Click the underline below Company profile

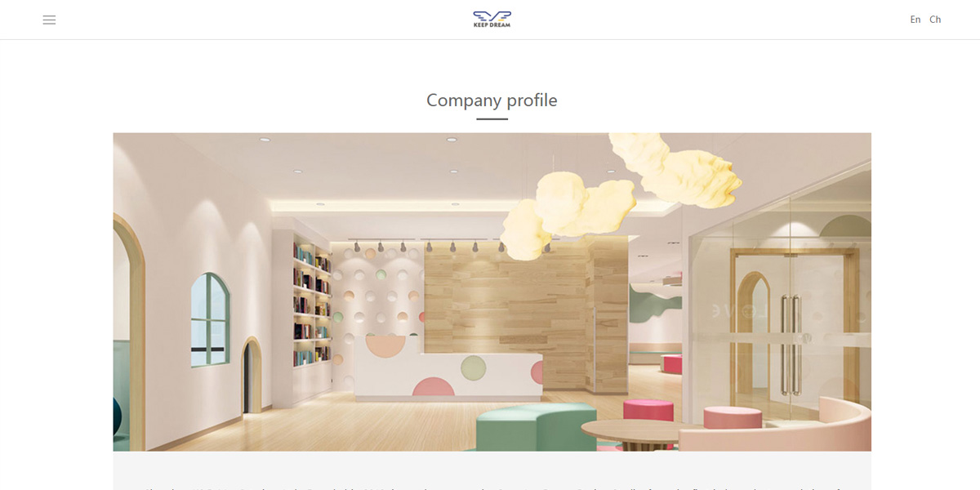[492, 119]
